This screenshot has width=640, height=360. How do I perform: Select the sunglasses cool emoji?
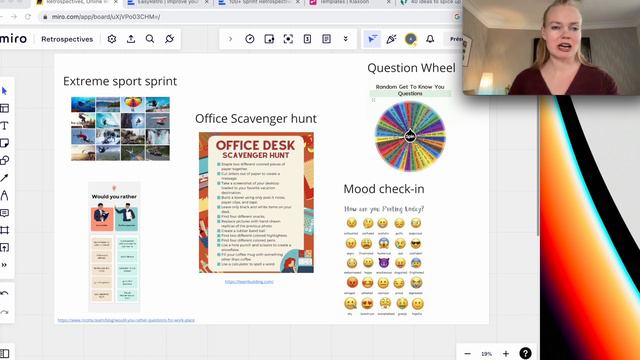(x=416, y=243)
